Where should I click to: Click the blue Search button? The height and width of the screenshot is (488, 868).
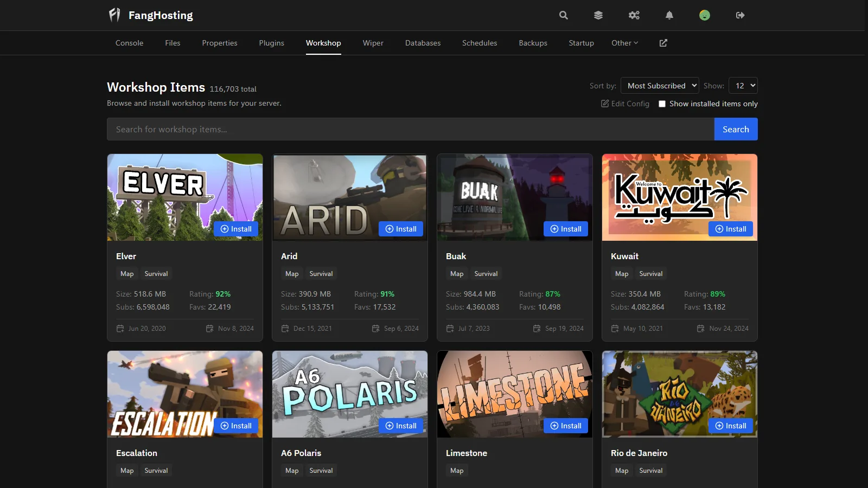coord(736,129)
